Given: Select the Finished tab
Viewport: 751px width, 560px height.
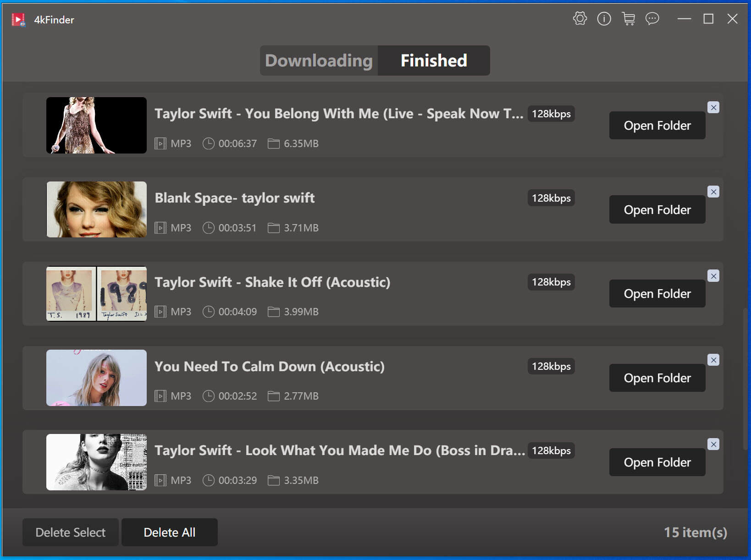Looking at the screenshot, I should 434,60.
